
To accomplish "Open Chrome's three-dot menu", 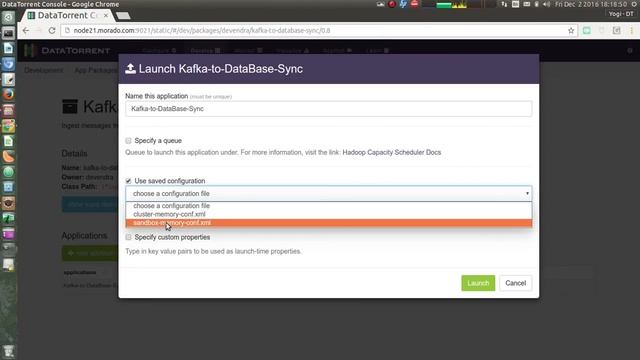I will pos(631,31).
